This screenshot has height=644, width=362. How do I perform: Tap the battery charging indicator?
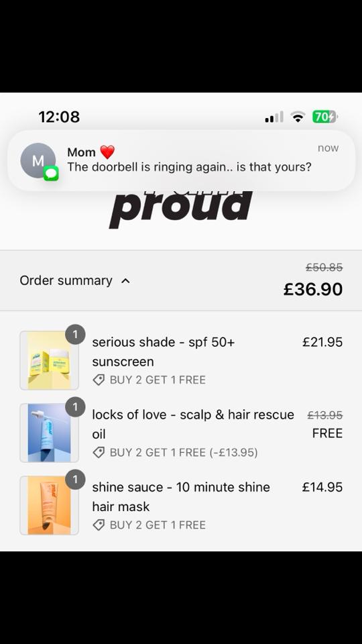324,117
